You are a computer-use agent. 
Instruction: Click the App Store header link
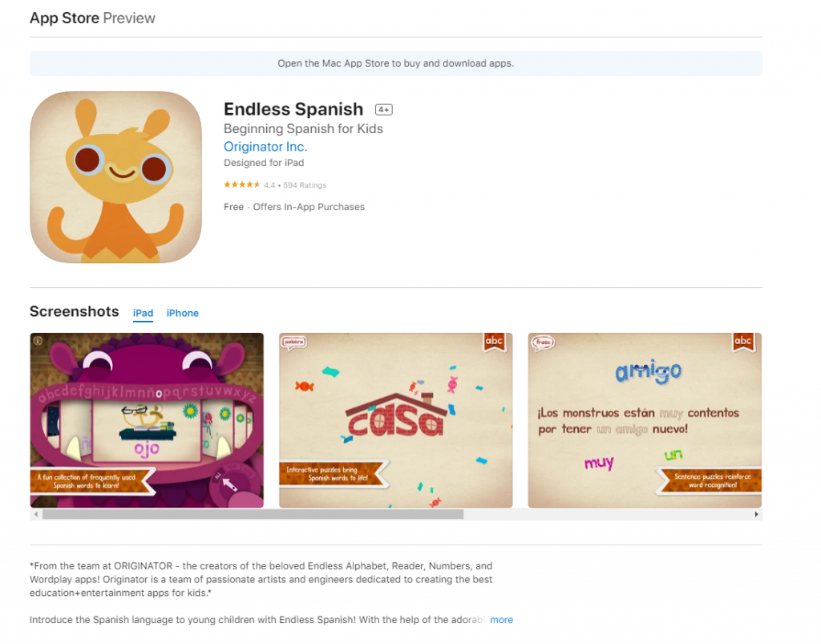point(64,18)
